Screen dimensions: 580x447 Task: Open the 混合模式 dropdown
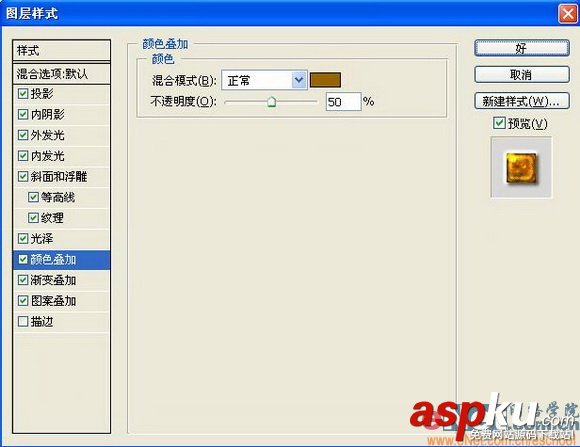click(x=264, y=80)
